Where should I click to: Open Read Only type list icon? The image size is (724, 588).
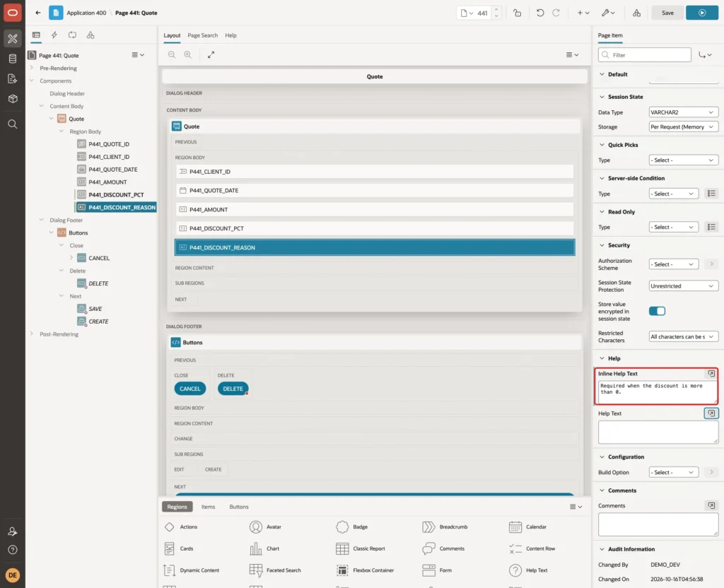pyautogui.click(x=711, y=227)
